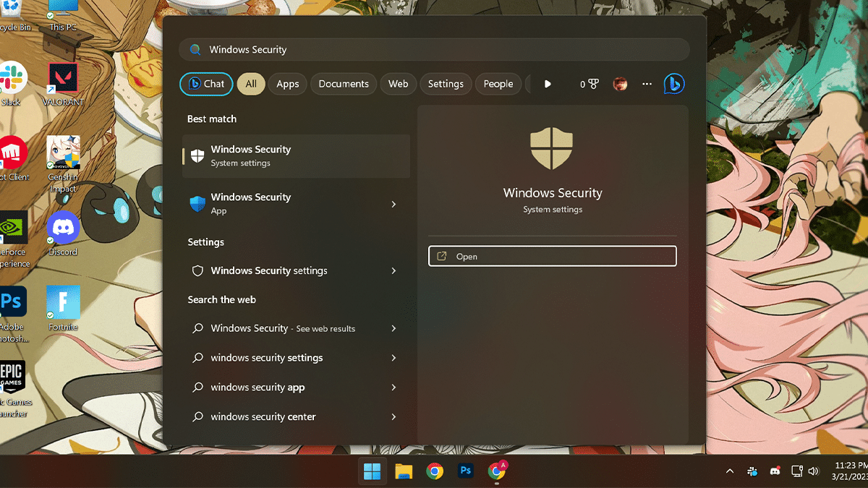
Task: Switch to the Documents filter tab
Action: tap(344, 84)
